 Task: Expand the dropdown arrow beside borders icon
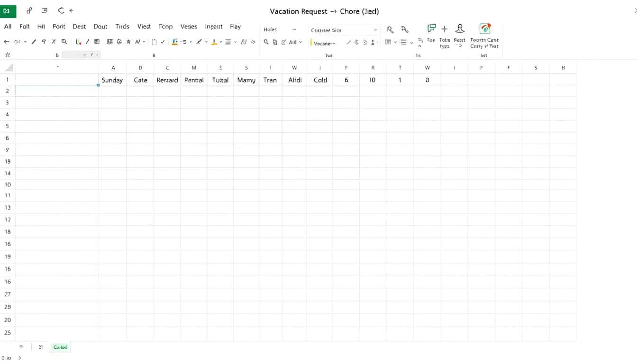pyautogui.click(x=395, y=42)
